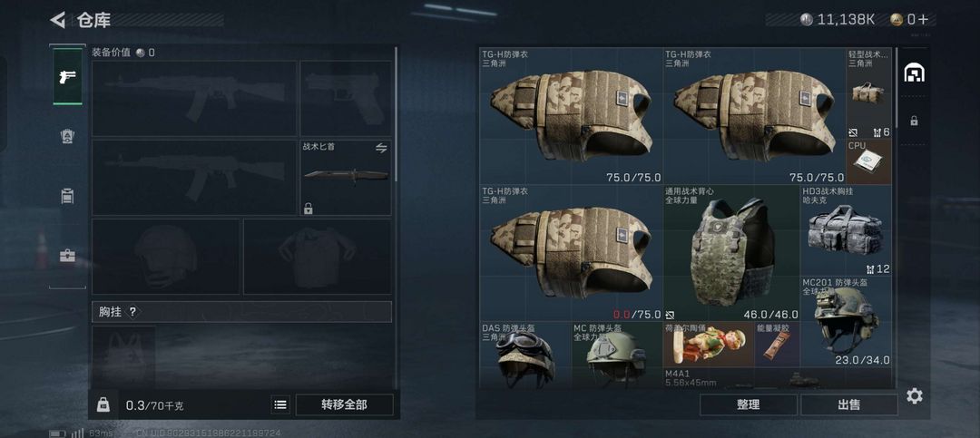Click the swap arrows on 战术匕首 slot

[x=381, y=148]
